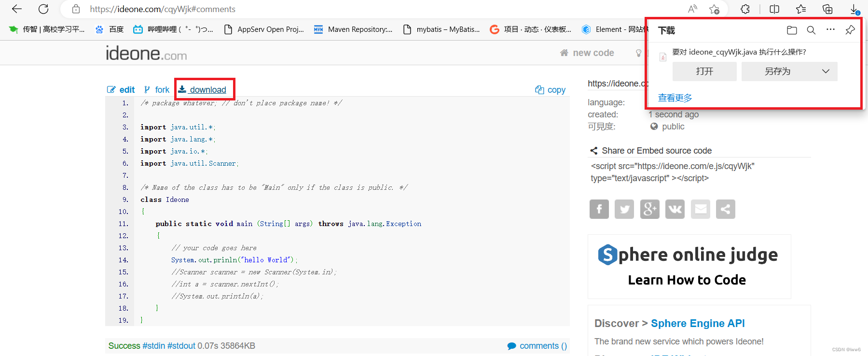This screenshot has height=356, width=868.
Task: Expand dropdown arrow next to 另存为
Action: pos(826,71)
